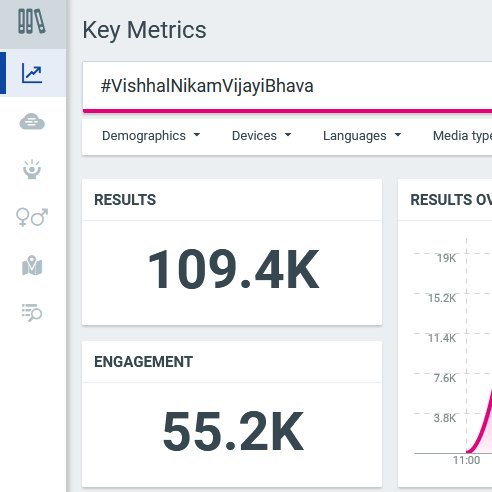Image resolution: width=492 pixels, height=492 pixels.
Task: Click the 3.8K axis label on chart
Action: pyautogui.click(x=445, y=418)
